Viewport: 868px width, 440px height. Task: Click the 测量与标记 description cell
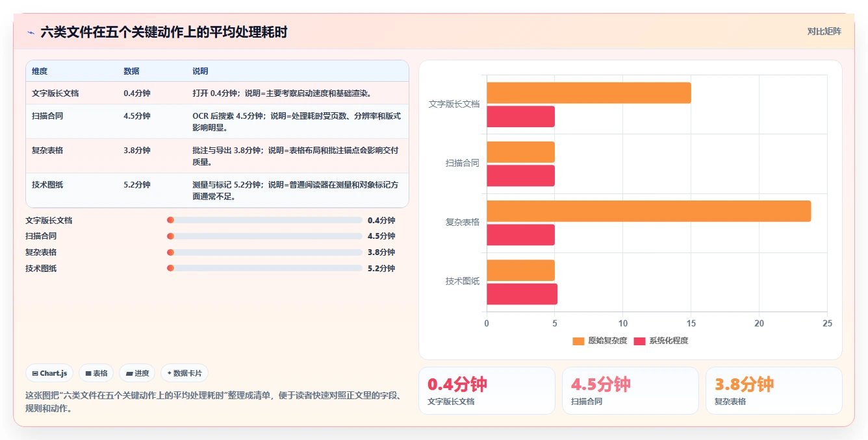tap(297, 190)
